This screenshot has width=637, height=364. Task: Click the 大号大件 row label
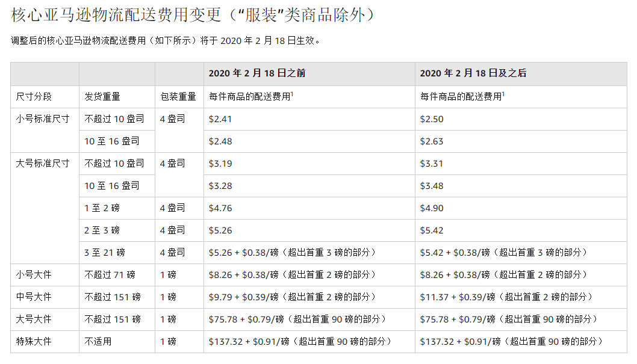click(34, 319)
